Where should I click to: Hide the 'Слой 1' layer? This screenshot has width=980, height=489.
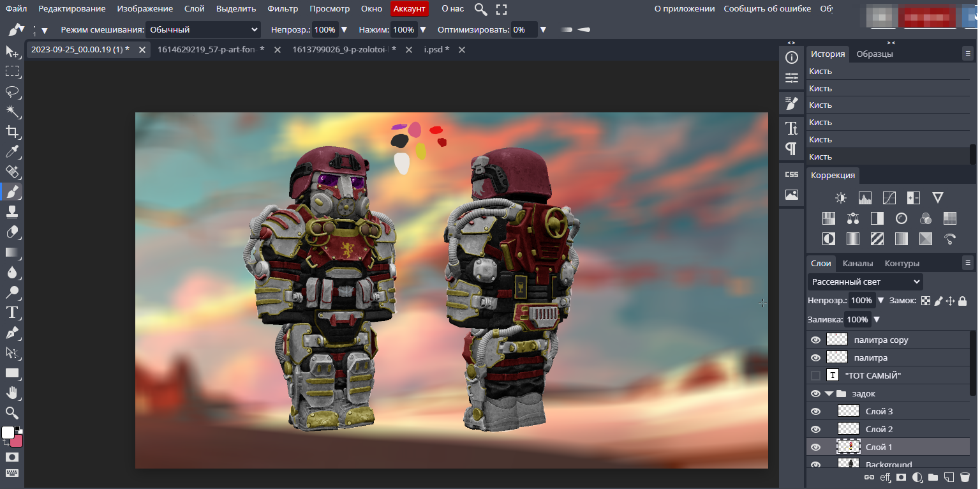(x=815, y=447)
